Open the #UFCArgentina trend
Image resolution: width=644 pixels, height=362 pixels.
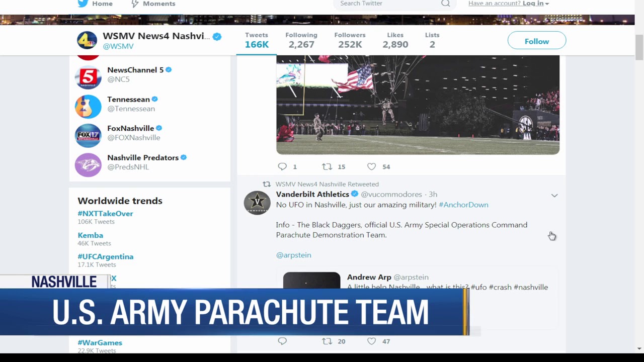pos(105,256)
